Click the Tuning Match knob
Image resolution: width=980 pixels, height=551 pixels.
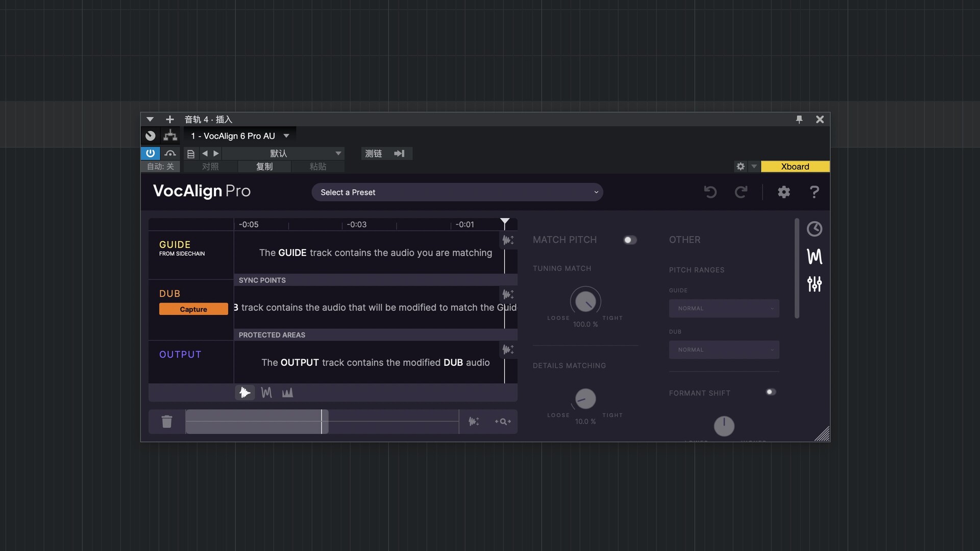[585, 301]
